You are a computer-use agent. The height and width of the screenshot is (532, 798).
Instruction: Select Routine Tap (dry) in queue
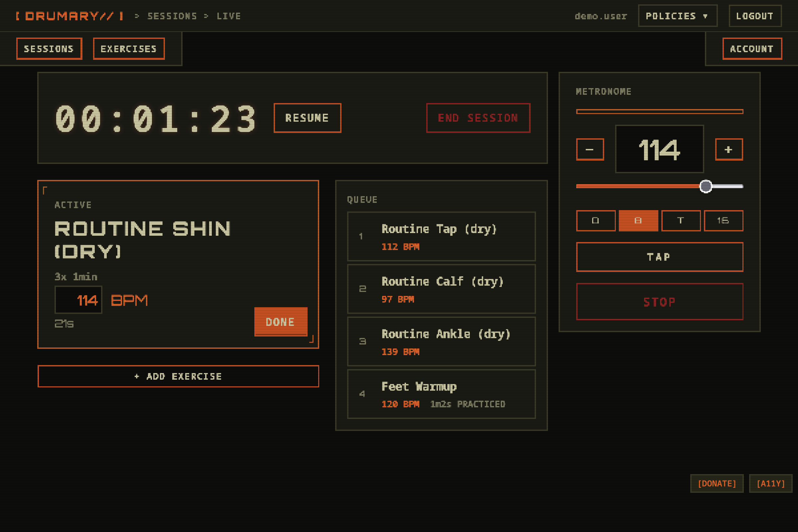point(442,236)
